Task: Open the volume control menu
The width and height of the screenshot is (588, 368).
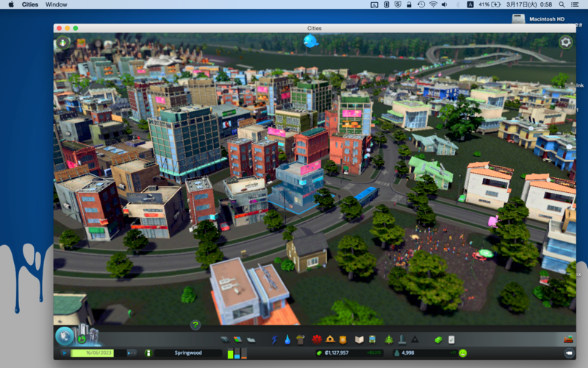Action: (x=445, y=4)
